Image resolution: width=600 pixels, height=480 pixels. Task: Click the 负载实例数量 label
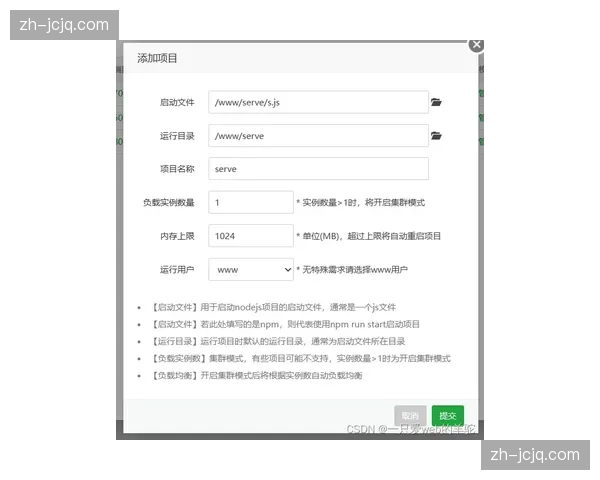tap(169, 202)
